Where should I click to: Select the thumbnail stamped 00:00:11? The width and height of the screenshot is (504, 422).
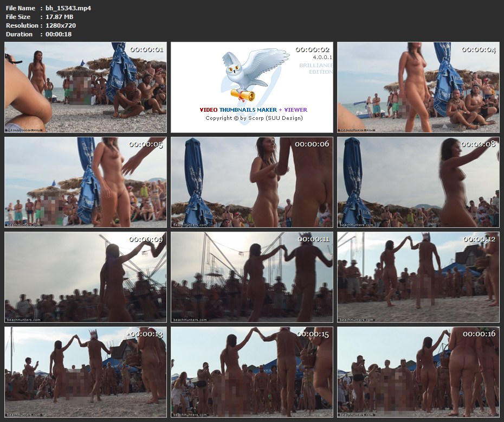click(x=251, y=277)
